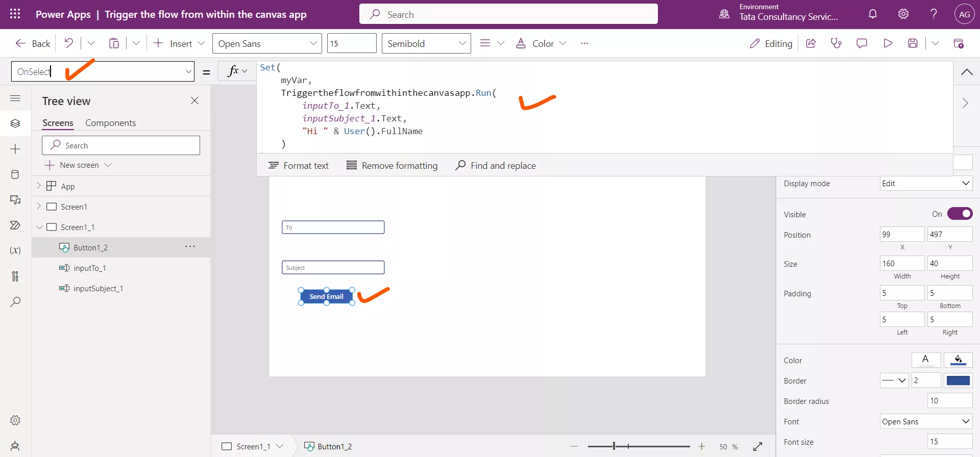Open the Display mode Edit dropdown
This screenshot has height=457, width=980.
click(x=926, y=183)
